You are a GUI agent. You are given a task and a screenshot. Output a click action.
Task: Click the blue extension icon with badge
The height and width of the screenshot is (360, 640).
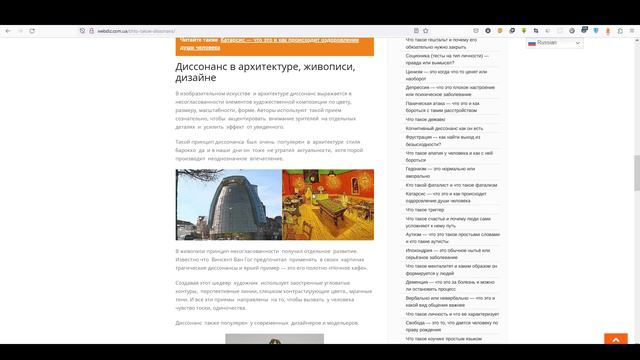pos(584,30)
